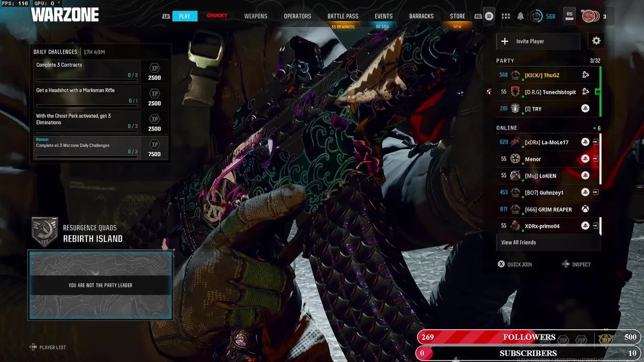Click the Warzone logo
Screen dimensions: 644x362
(65, 15)
